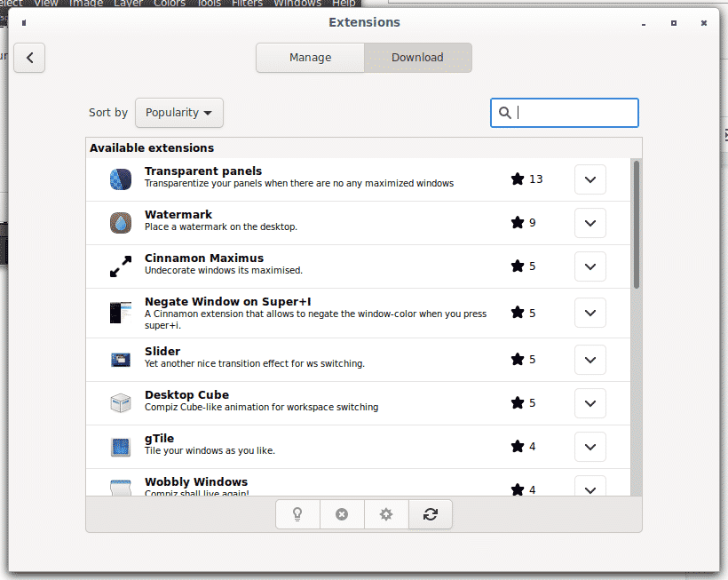Open the Sort by Popularity dropdown
Viewport: 728px width, 580px height.
(179, 113)
